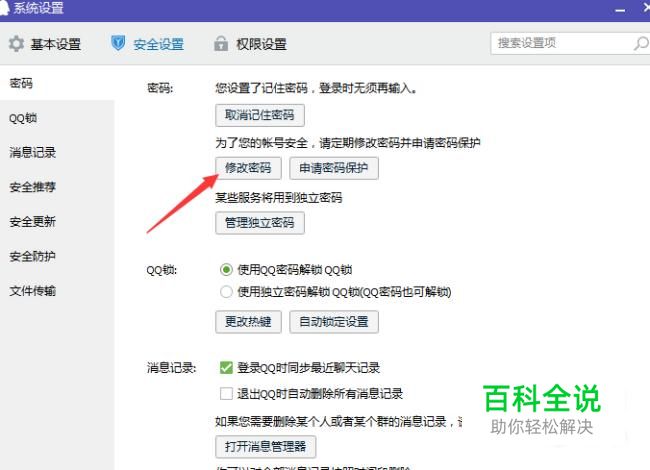Screen dimensions: 650x470
Task: Open 文件传输 in the sidebar
Action: 57,291
